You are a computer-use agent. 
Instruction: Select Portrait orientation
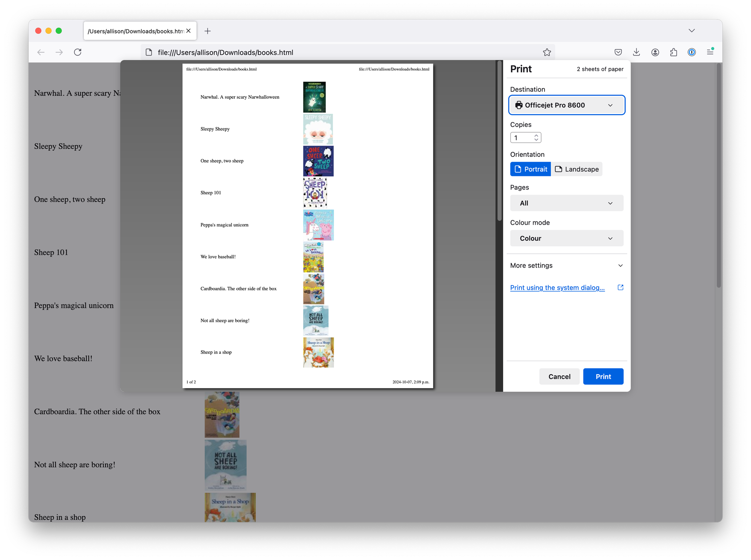531,169
